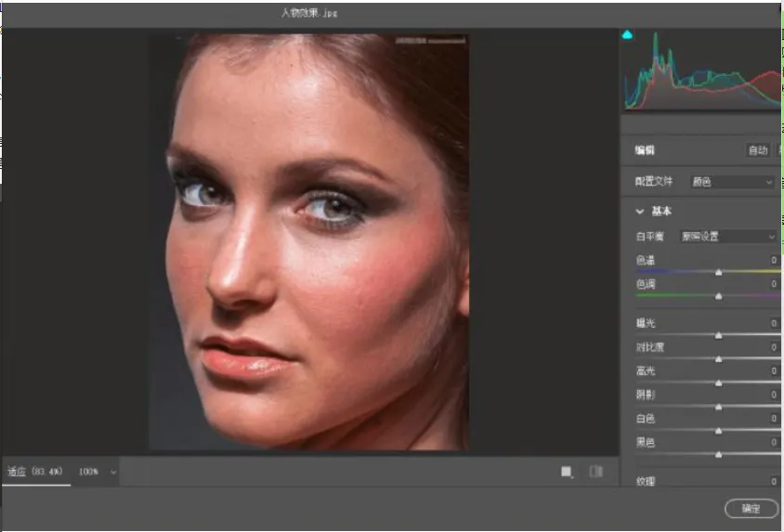Click the 色调 tint slider handle
This screenshot has width=784, height=532.
click(718, 296)
